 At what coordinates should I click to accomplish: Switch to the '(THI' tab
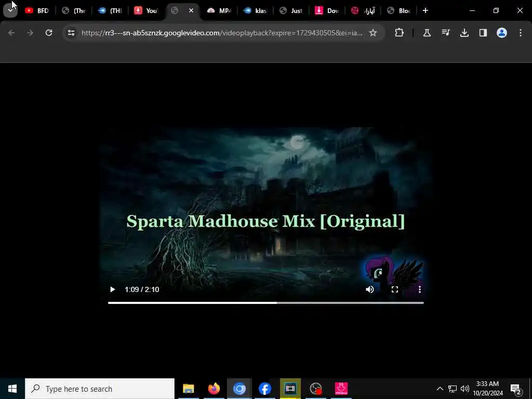pyautogui.click(x=110, y=10)
